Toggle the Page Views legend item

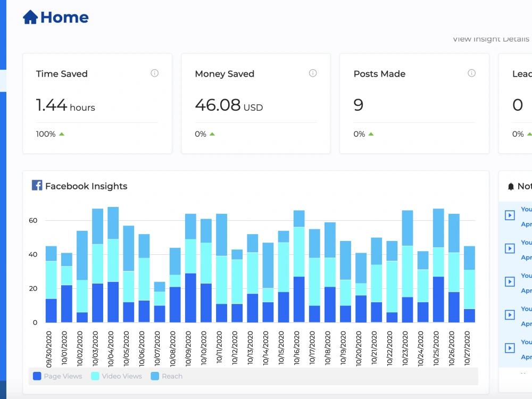point(57,376)
